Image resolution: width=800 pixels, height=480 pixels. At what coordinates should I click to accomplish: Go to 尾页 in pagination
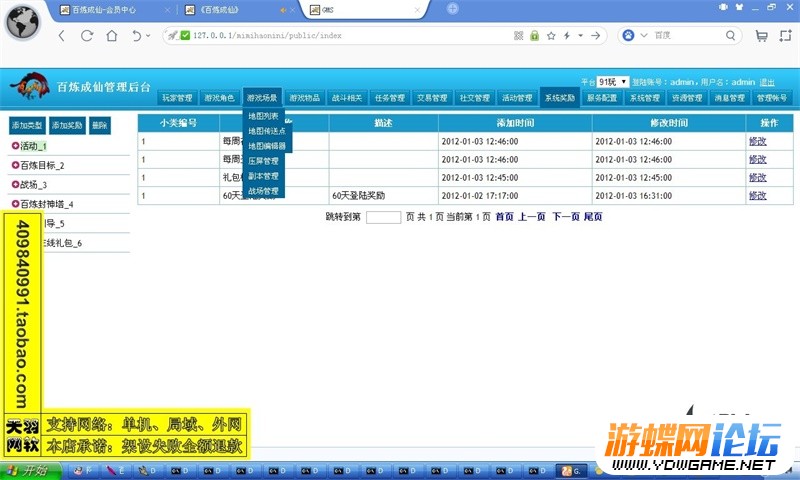(593, 217)
